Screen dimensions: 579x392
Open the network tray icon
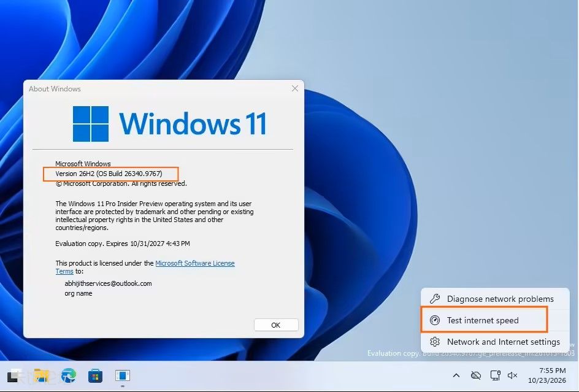tap(495, 375)
